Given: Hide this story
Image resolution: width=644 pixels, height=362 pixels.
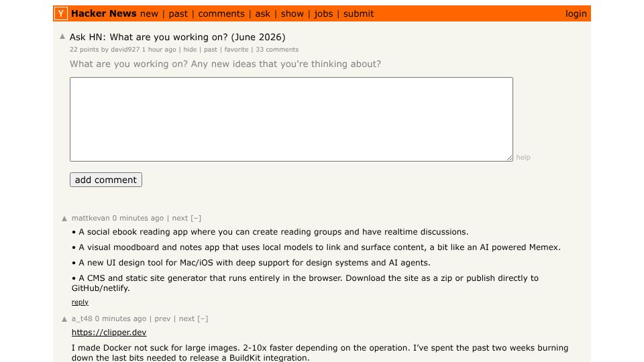Looking at the screenshot, I should [190, 49].
